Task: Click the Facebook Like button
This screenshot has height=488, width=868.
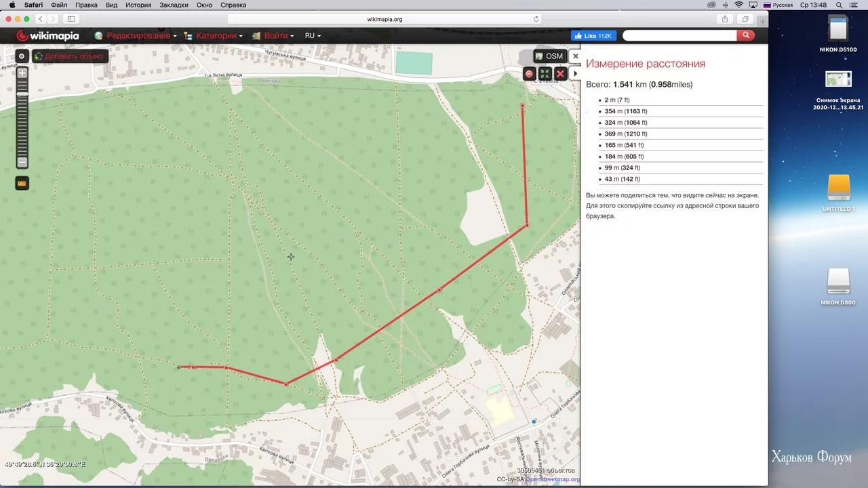Action: pos(593,36)
